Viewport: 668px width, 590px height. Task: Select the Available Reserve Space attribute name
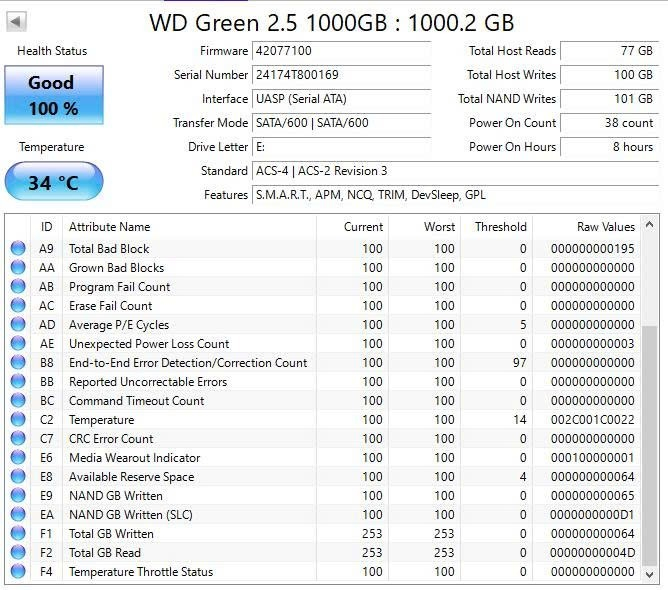[x=132, y=477]
